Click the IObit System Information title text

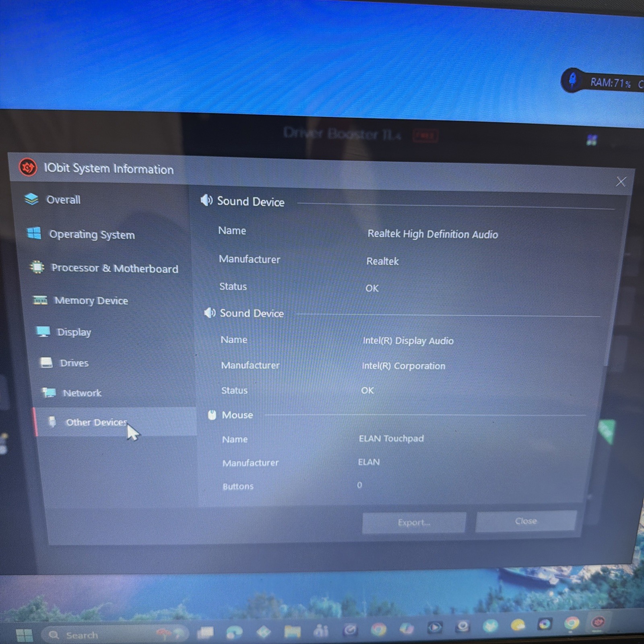tap(109, 169)
